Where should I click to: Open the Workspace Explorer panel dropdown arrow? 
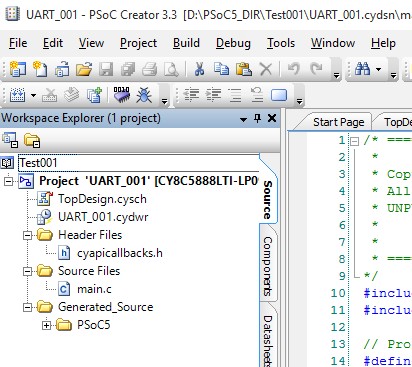pos(243,119)
